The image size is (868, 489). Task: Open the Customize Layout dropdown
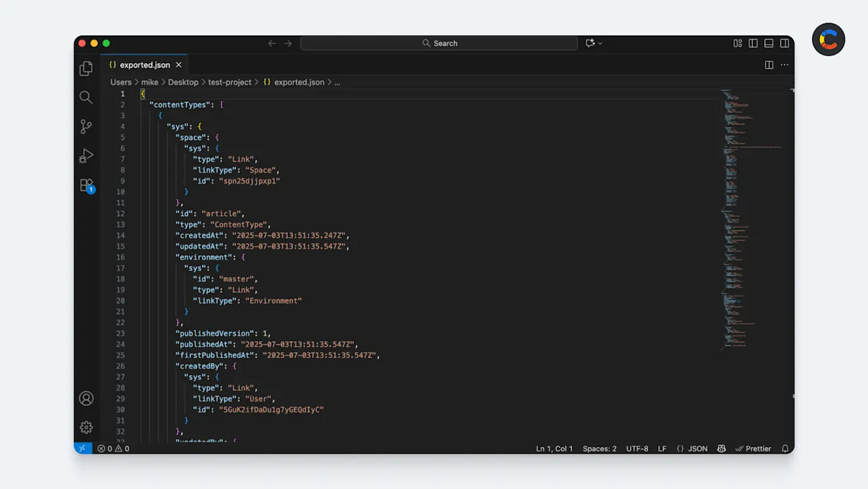click(x=737, y=43)
